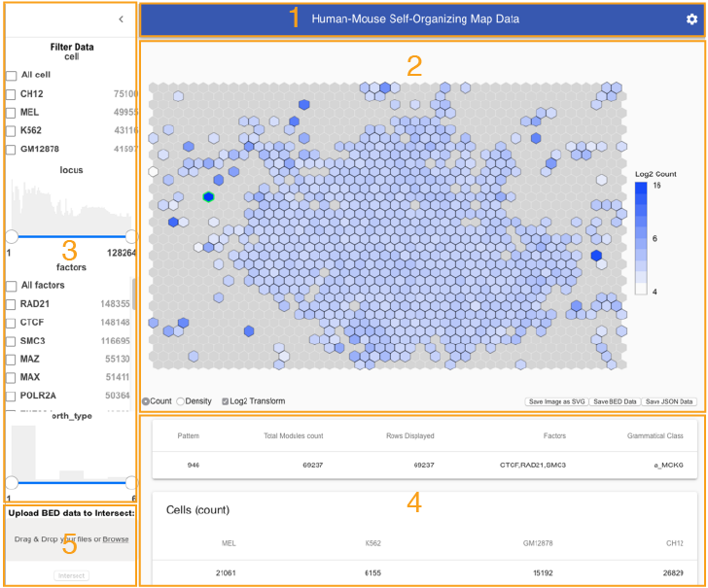Click the Intersect button
The image size is (708, 588).
71,575
